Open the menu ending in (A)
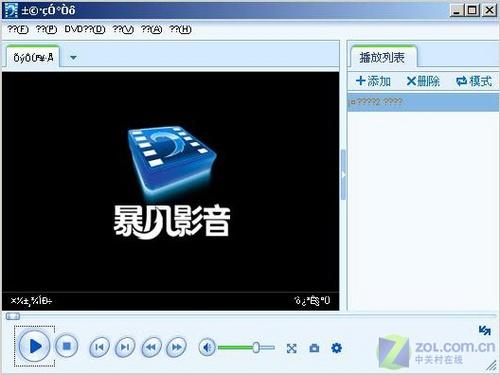 151,29
